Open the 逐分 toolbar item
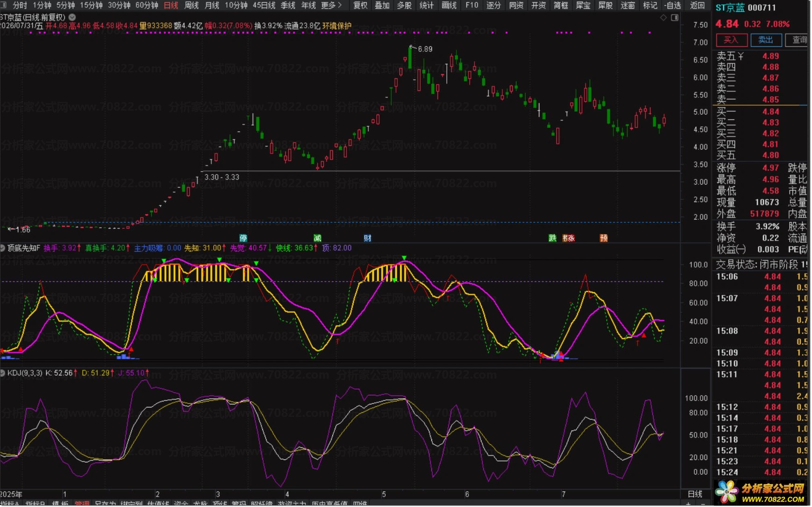This screenshot has height=507, width=812. pyautogui.click(x=494, y=5)
